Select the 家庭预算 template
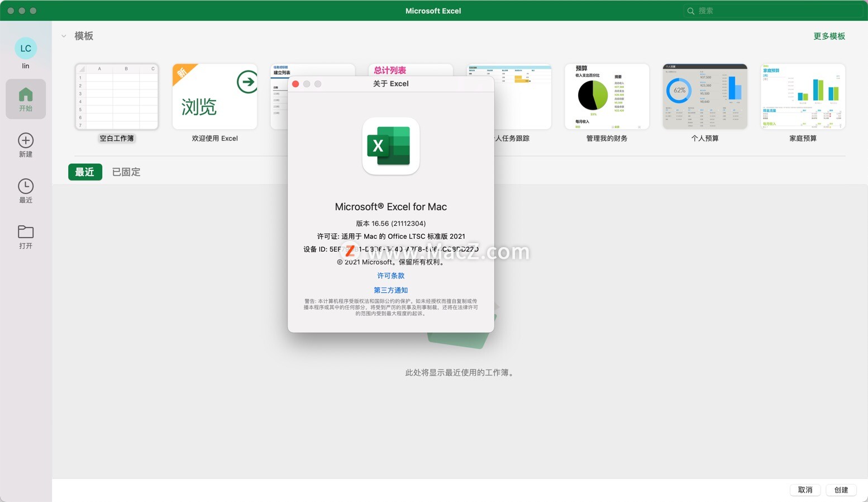 tap(803, 96)
